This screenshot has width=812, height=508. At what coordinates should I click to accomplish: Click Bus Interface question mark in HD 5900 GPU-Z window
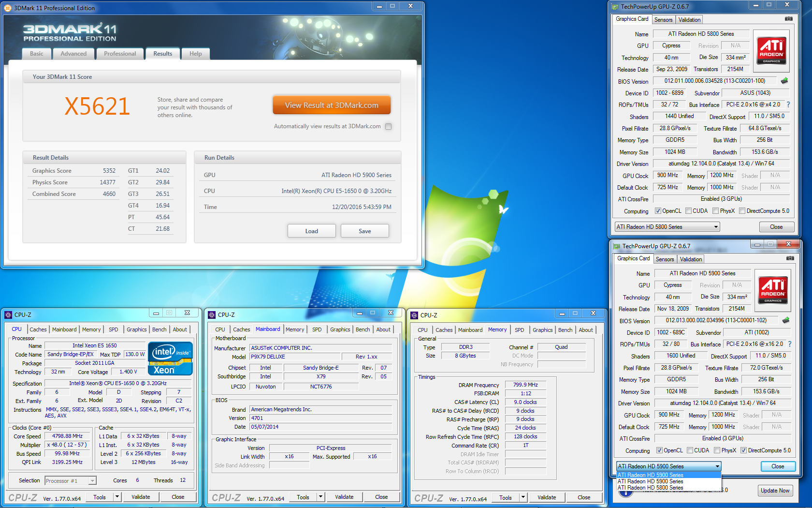(x=790, y=344)
